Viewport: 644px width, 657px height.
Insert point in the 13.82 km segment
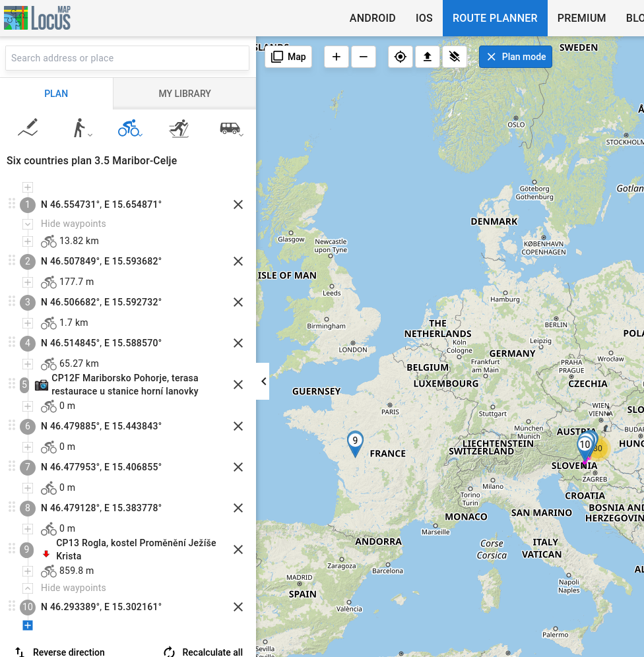[28, 241]
